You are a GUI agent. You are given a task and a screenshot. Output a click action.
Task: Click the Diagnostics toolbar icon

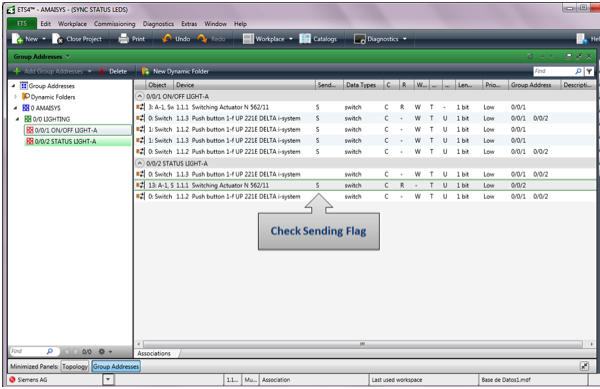(x=359, y=39)
